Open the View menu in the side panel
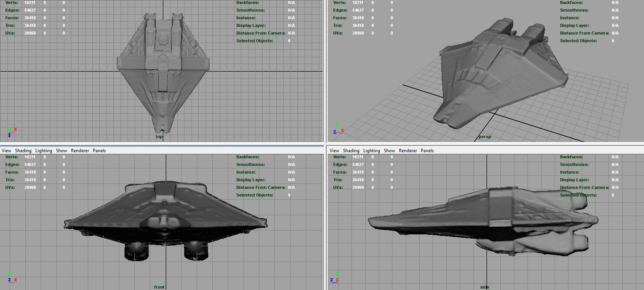The width and height of the screenshot is (644, 290). pyautogui.click(x=334, y=151)
